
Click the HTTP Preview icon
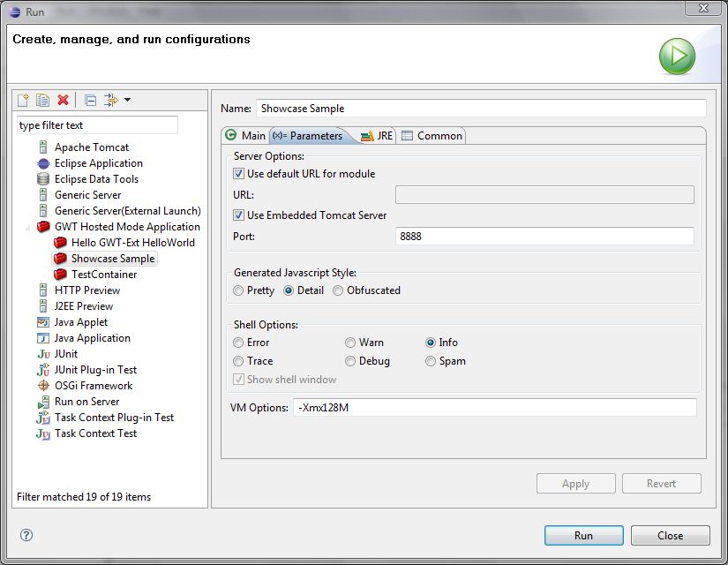[43, 290]
